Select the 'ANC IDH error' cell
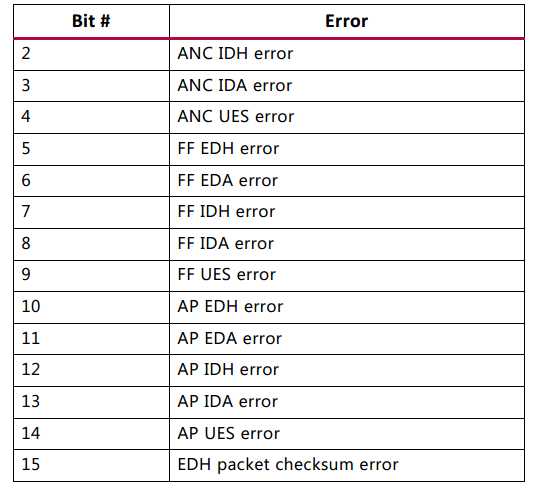The height and width of the screenshot is (492, 537). tap(347, 55)
